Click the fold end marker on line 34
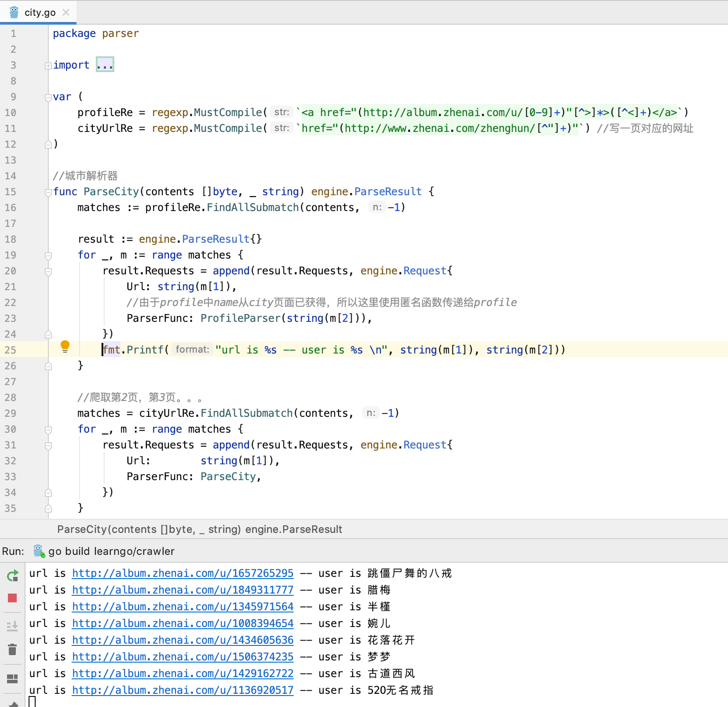Image resolution: width=728 pixels, height=707 pixels. [x=48, y=492]
